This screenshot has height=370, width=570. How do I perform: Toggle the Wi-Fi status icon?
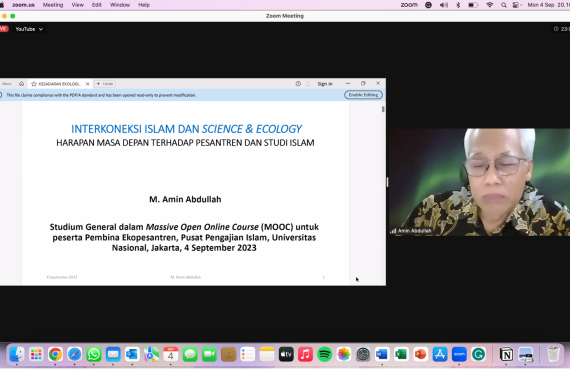pyautogui.click(x=490, y=5)
